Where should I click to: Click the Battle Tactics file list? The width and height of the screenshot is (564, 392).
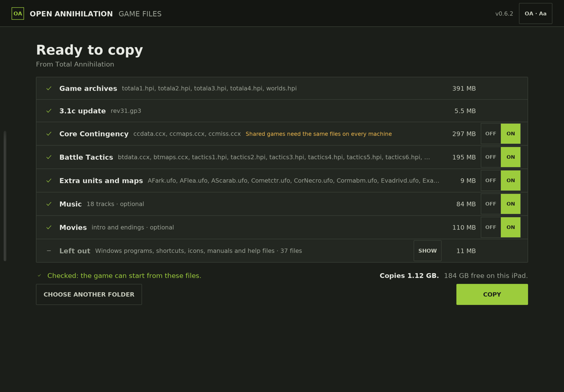coord(274,157)
